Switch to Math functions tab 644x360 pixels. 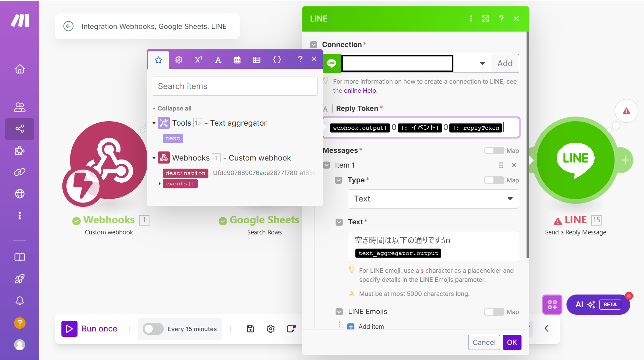tap(199, 60)
